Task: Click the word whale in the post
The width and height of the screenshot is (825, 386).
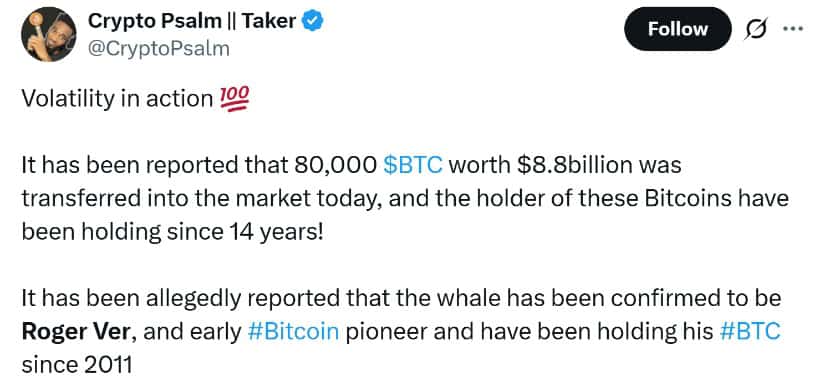Action: point(471,299)
